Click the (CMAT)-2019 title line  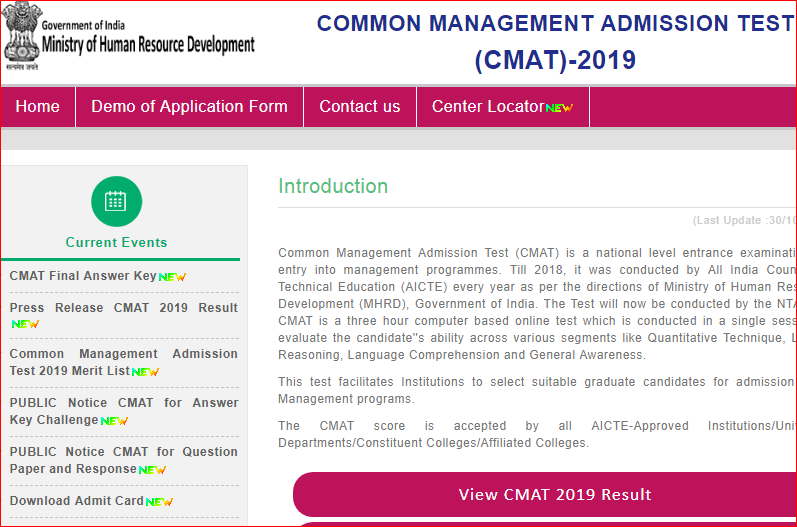555,60
